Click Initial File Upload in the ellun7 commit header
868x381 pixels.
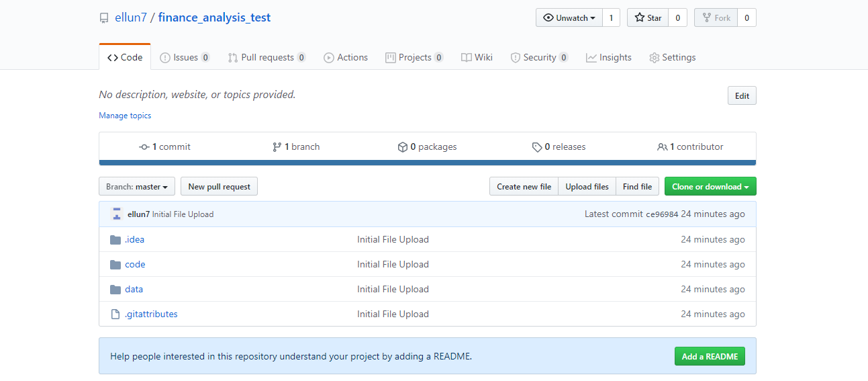click(183, 214)
